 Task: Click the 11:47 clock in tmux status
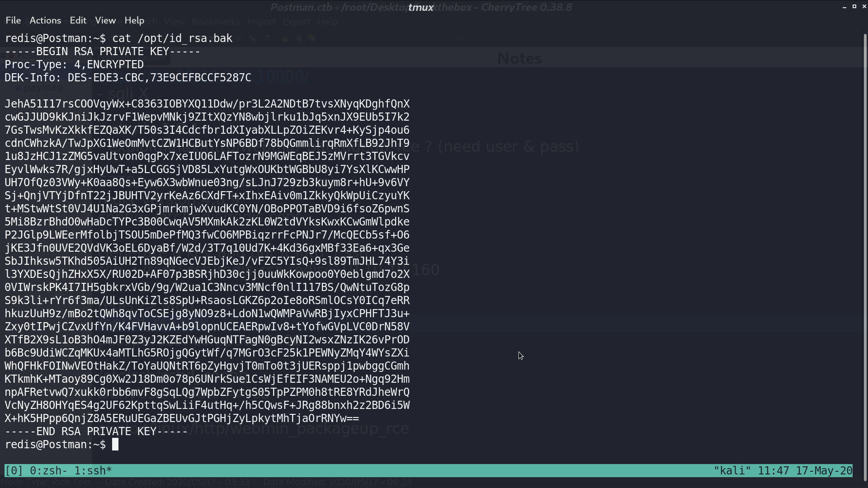point(774,470)
